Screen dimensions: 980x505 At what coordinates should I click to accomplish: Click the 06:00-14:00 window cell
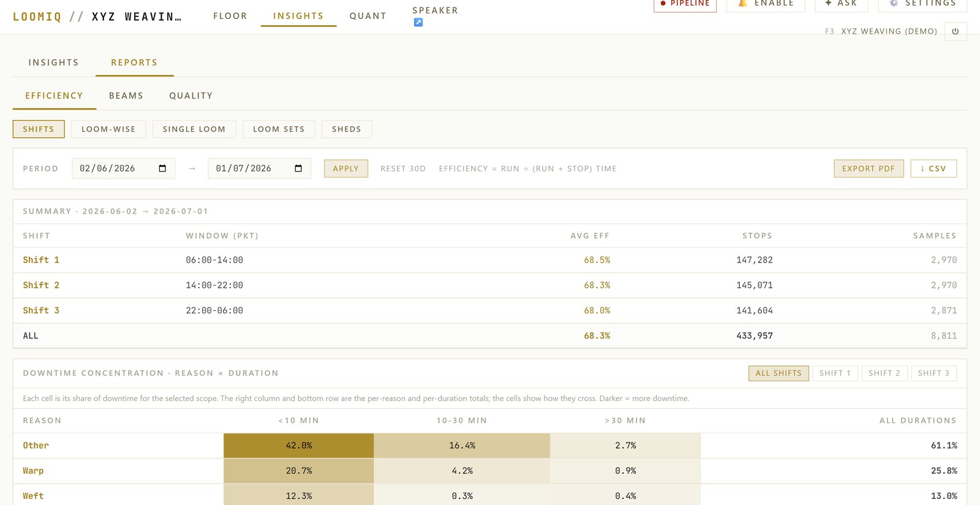tap(214, 260)
